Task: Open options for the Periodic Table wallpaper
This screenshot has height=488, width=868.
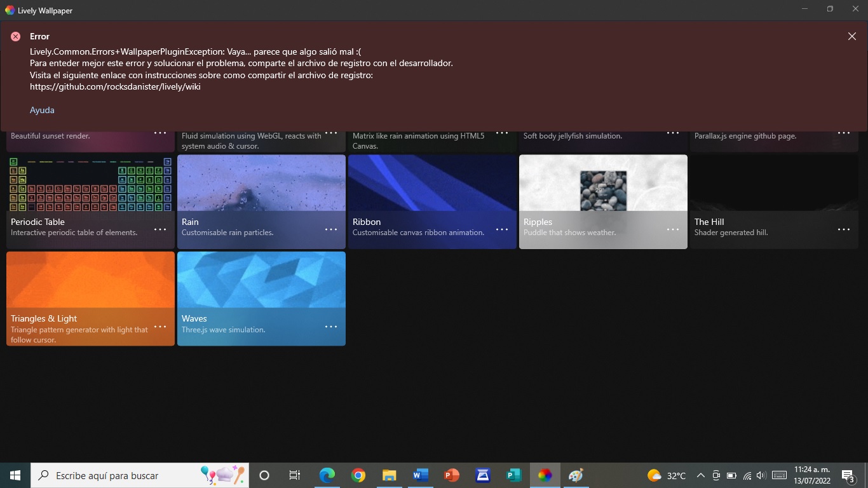Action: click(159, 229)
